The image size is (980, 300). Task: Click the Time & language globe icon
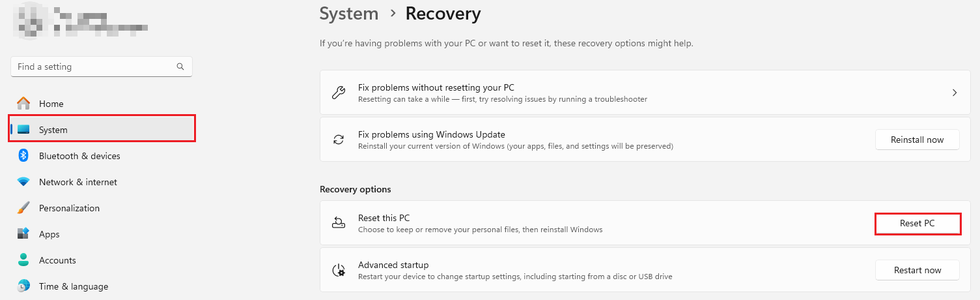[23, 286]
